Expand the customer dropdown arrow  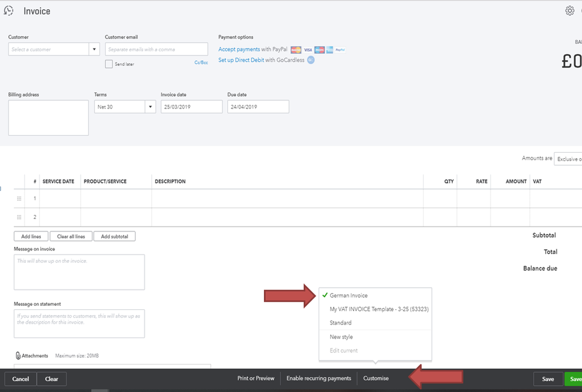coord(94,50)
